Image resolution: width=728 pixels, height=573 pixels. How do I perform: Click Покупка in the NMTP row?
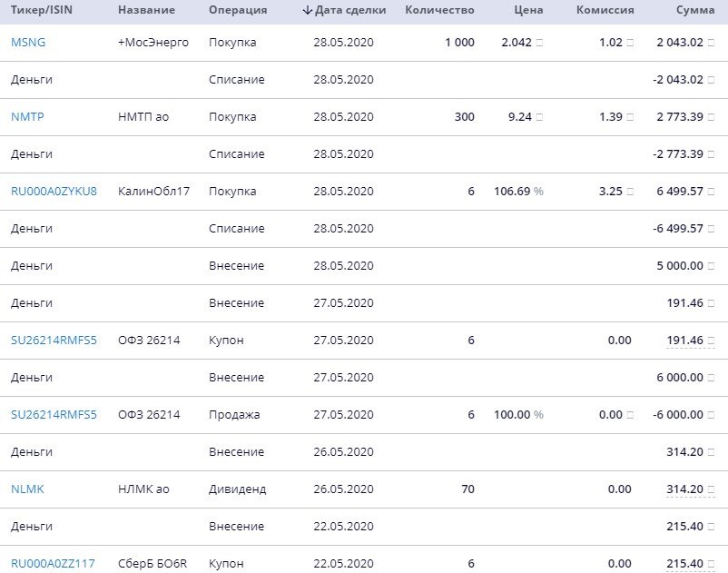pyautogui.click(x=232, y=116)
